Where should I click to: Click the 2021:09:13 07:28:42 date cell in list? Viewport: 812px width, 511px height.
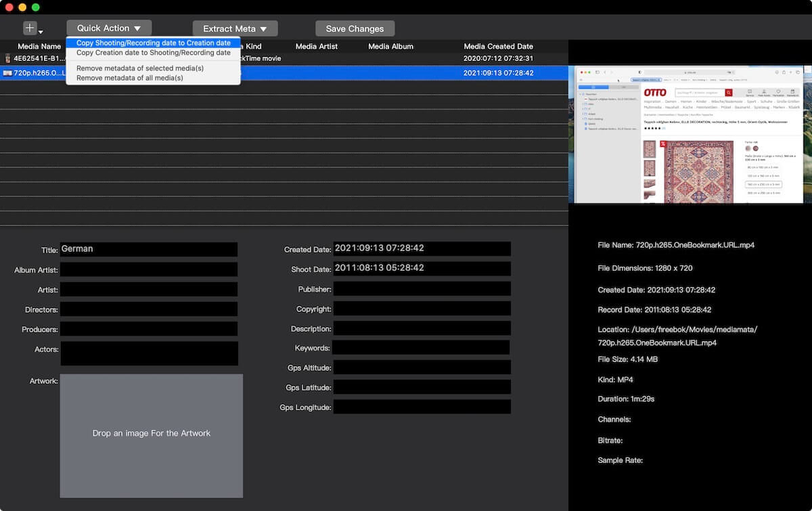(x=499, y=73)
